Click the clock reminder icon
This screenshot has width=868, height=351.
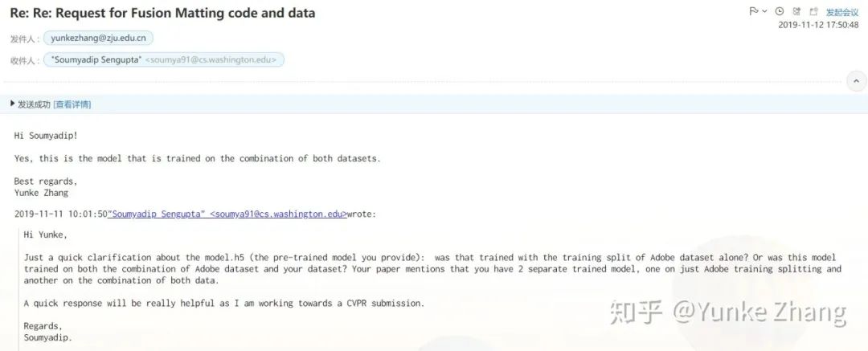point(779,11)
